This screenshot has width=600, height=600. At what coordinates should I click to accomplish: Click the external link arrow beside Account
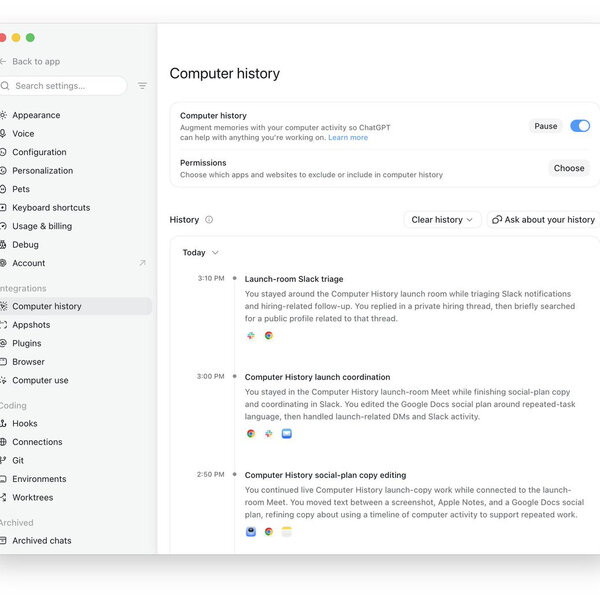[143, 263]
